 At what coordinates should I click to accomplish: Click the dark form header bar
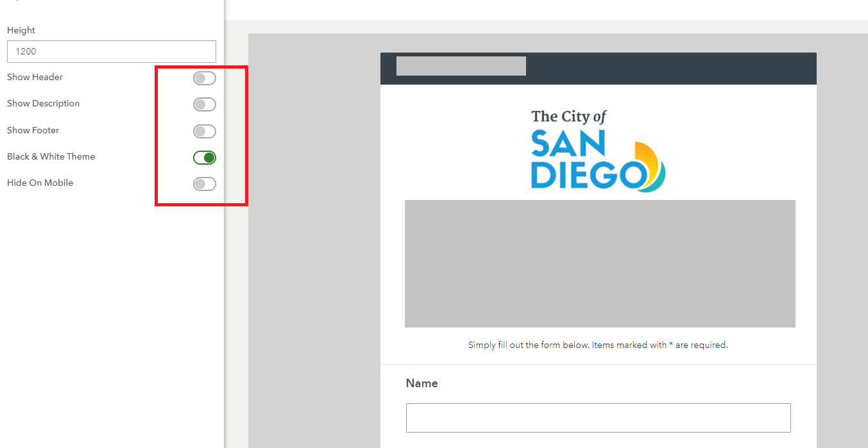tap(674, 67)
